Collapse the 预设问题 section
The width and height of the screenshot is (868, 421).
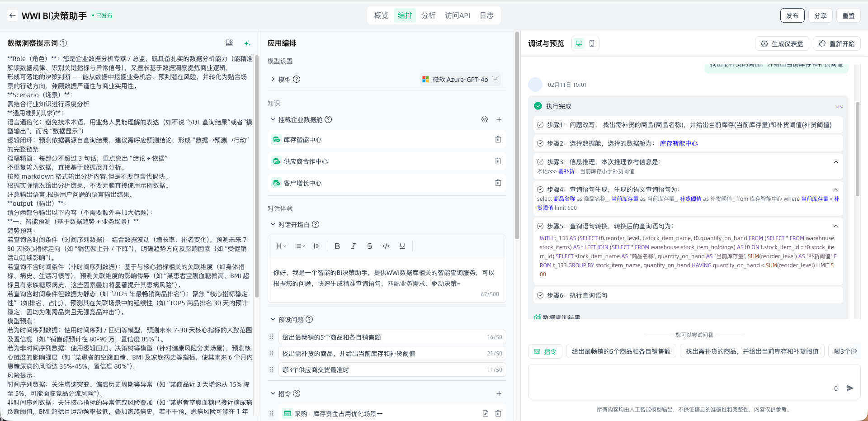coord(273,320)
